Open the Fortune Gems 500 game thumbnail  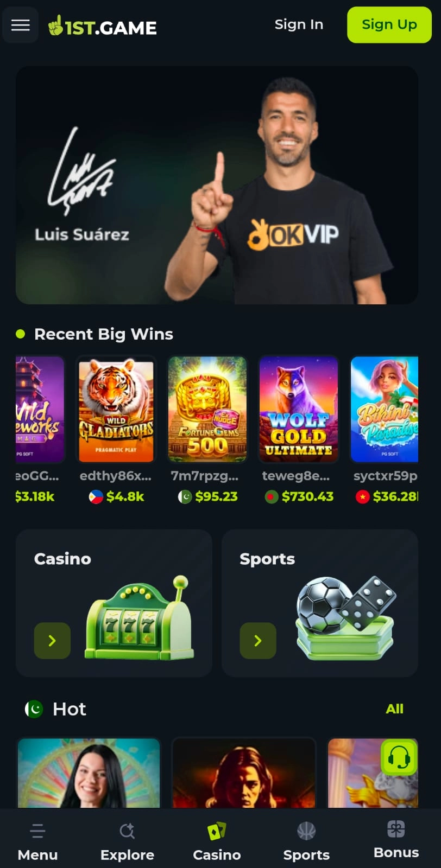[x=207, y=410]
